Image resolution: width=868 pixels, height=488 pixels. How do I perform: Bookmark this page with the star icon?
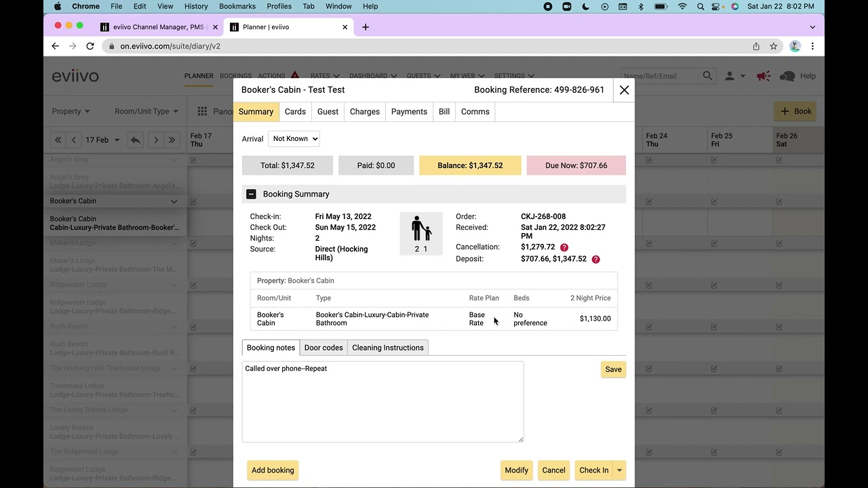(x=774, y=46)
